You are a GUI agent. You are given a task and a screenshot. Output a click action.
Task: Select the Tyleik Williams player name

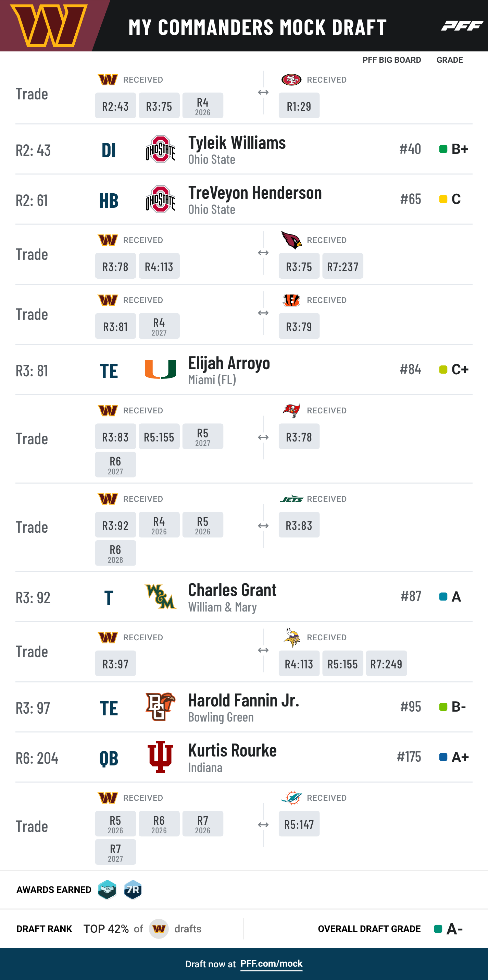(237, 143)
